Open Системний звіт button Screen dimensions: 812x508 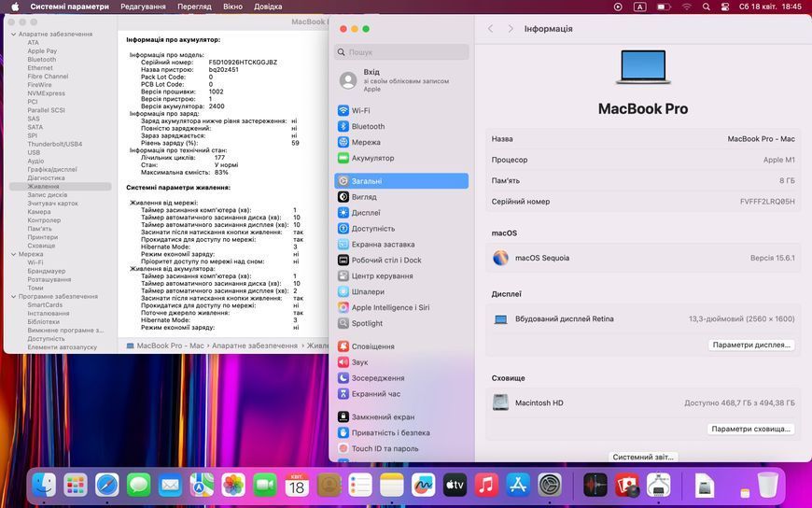(x=643, y=457)
